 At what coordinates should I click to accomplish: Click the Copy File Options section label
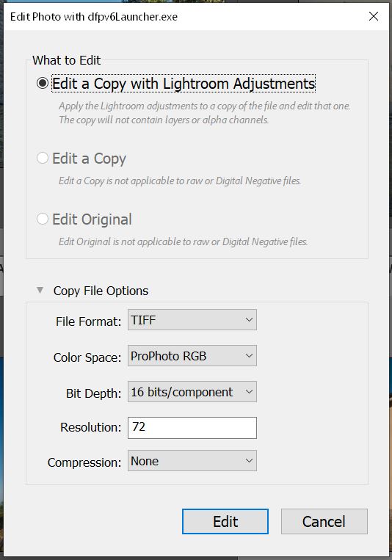(101, 291)
